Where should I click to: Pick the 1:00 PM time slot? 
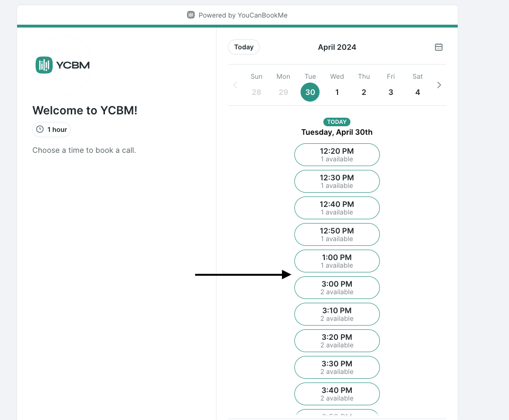click(337, 261)
